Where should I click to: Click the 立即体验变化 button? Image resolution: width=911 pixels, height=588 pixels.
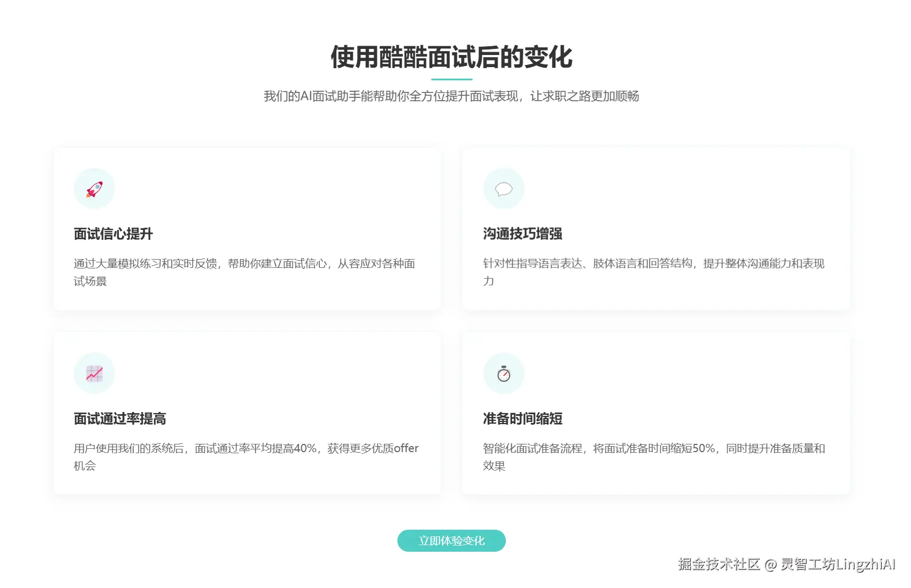tap(451, 541)
